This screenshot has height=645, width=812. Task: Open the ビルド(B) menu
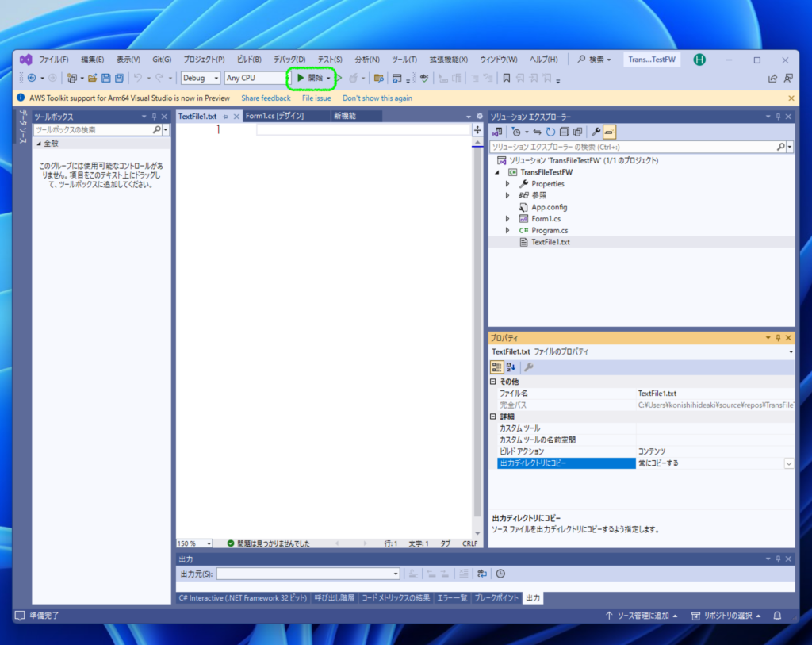[x=249, y=60]
